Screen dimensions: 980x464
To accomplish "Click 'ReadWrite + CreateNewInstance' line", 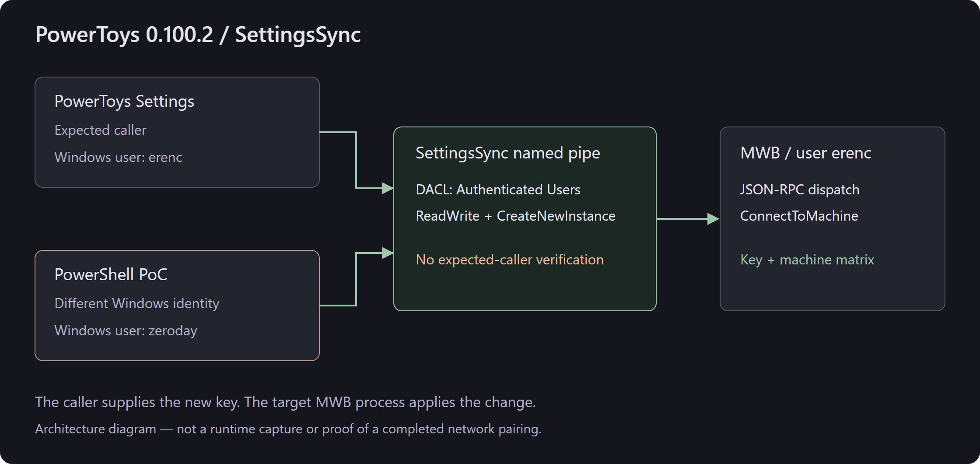I will click(x=515, y=216).
